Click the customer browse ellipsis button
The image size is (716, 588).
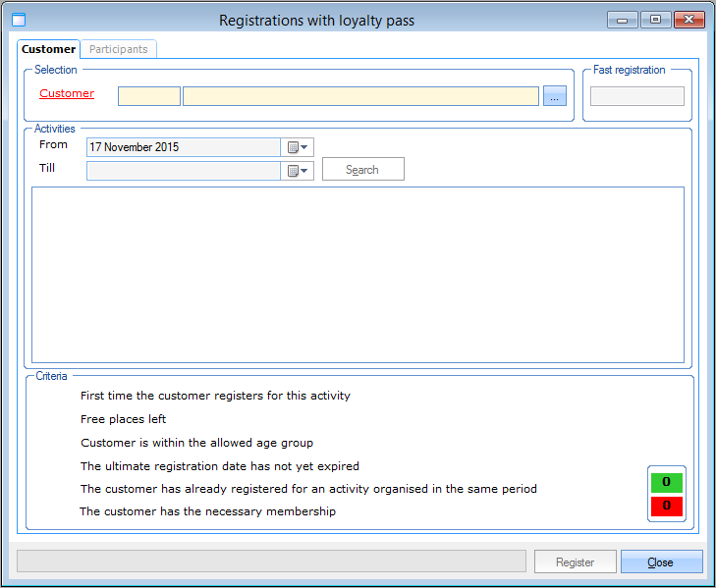(555, 96)
